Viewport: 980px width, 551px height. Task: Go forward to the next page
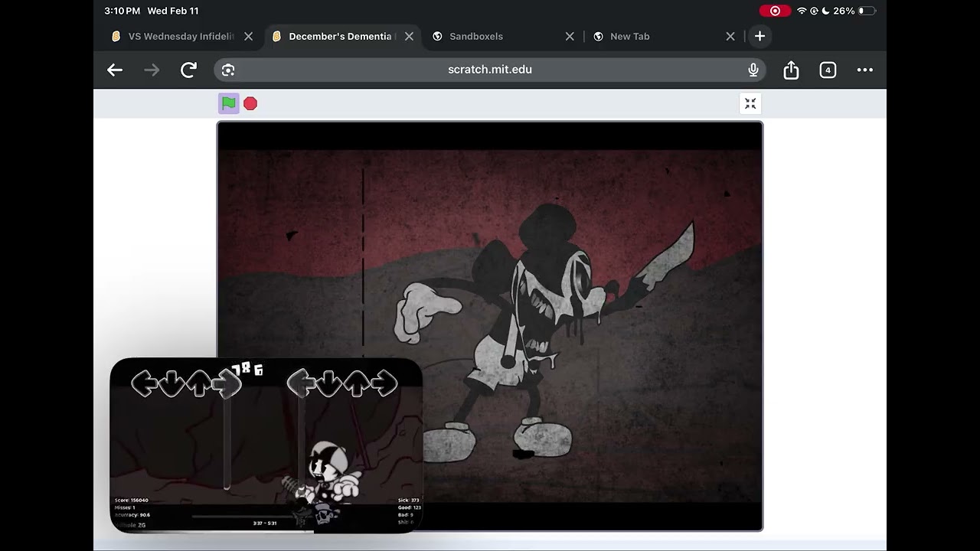click(x=152, y=70)
